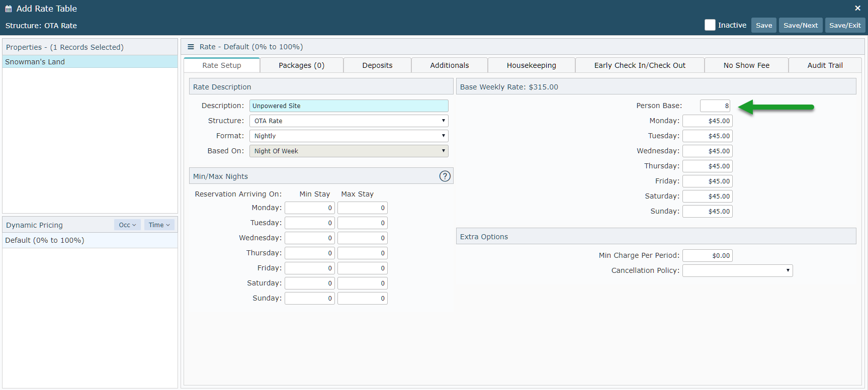868x390 pixels.
Task: Select the Default (0% to 100%) pricing row
Action: click(90, 240)
